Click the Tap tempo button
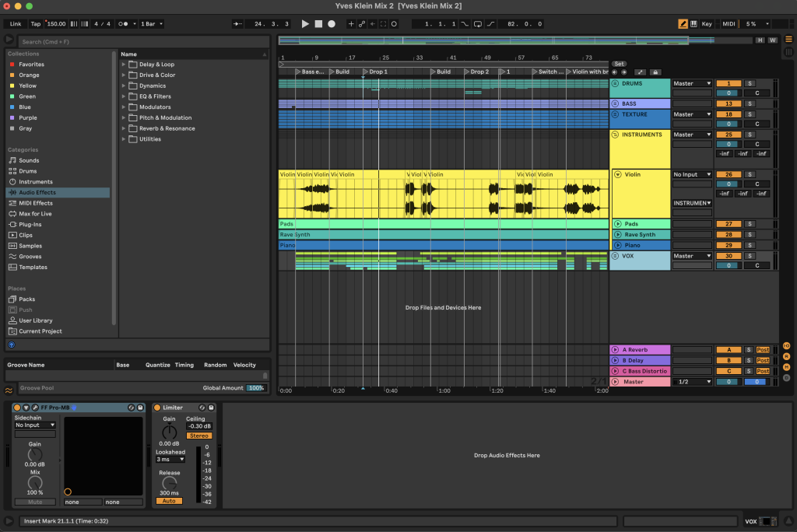797x532 pixels. pos(36,24)
